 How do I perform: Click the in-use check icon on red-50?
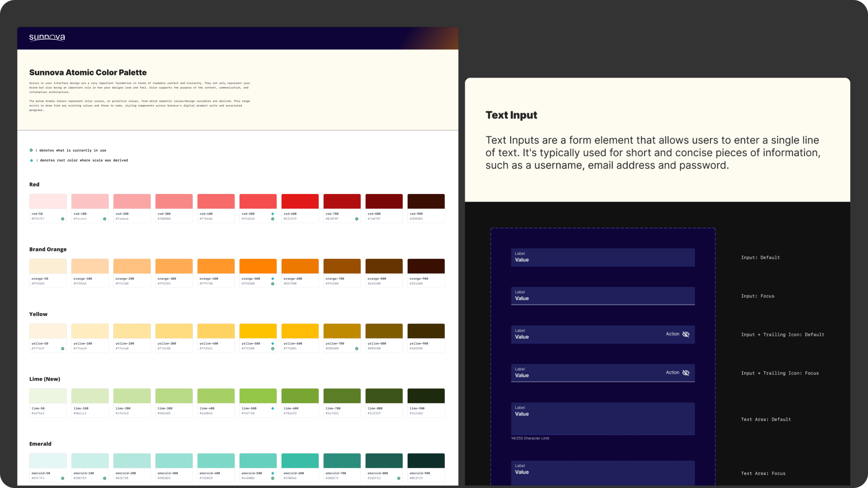63,219
